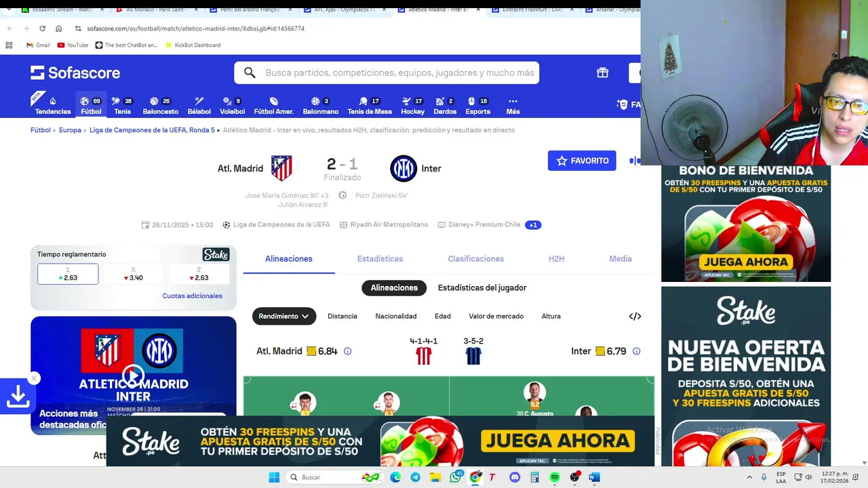Image resolution: width=868 pixels, height=488 pixels.
Task: Switch to the Alineaciones main tab
Action: (x=289, y=259)
